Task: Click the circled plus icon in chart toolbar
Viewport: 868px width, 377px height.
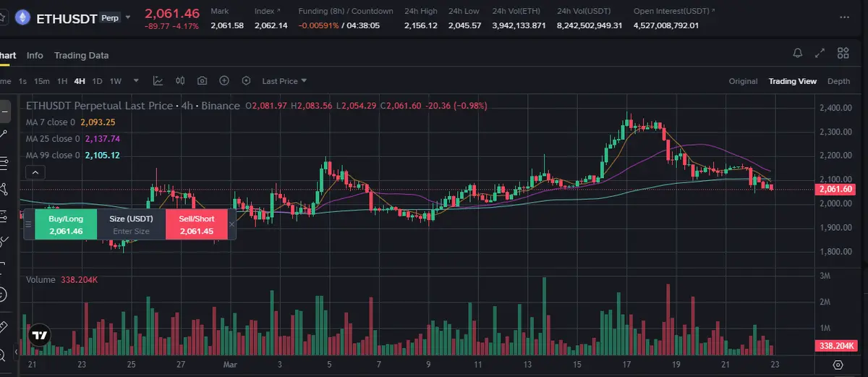Action: pos(224,81)
